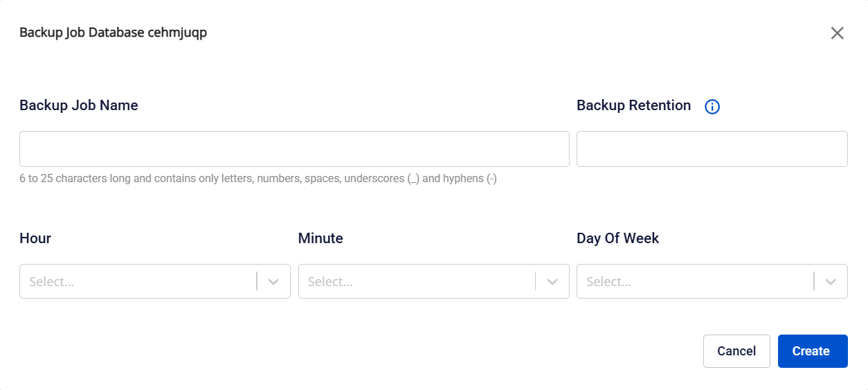
Task: Click the dialog title Backup Job Database cehmjuqp
Action: tap(113, 33)
